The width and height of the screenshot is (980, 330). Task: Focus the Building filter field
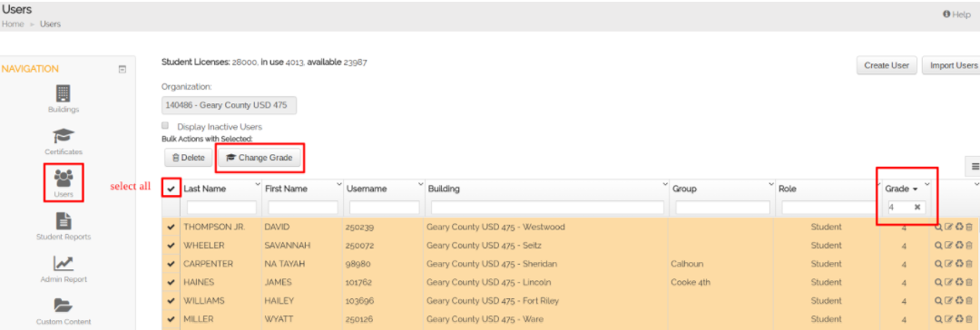pyautogui.click(x=547, y=208)
